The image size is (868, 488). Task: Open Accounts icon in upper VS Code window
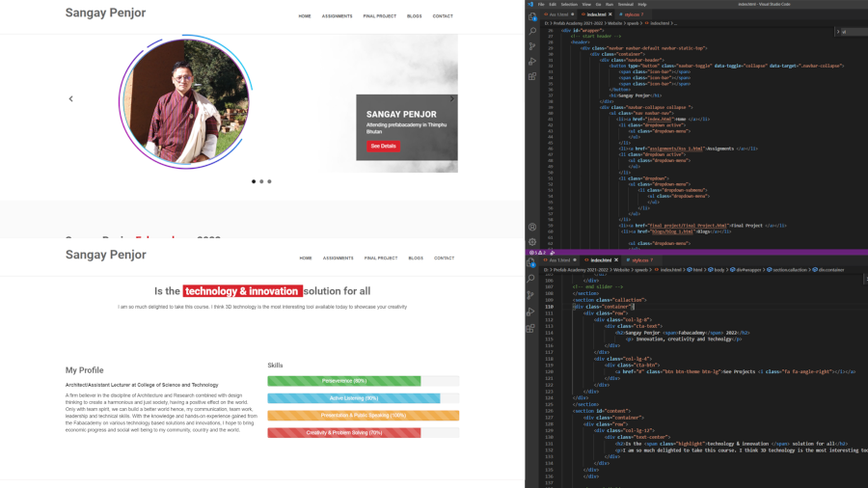(x=532, y=227)
